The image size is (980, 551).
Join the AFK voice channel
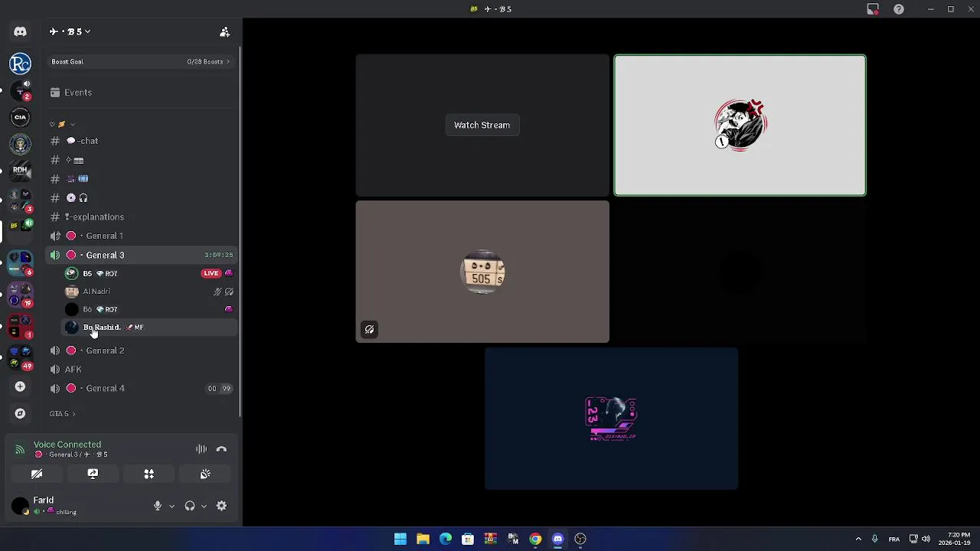(x=142, y=370)
